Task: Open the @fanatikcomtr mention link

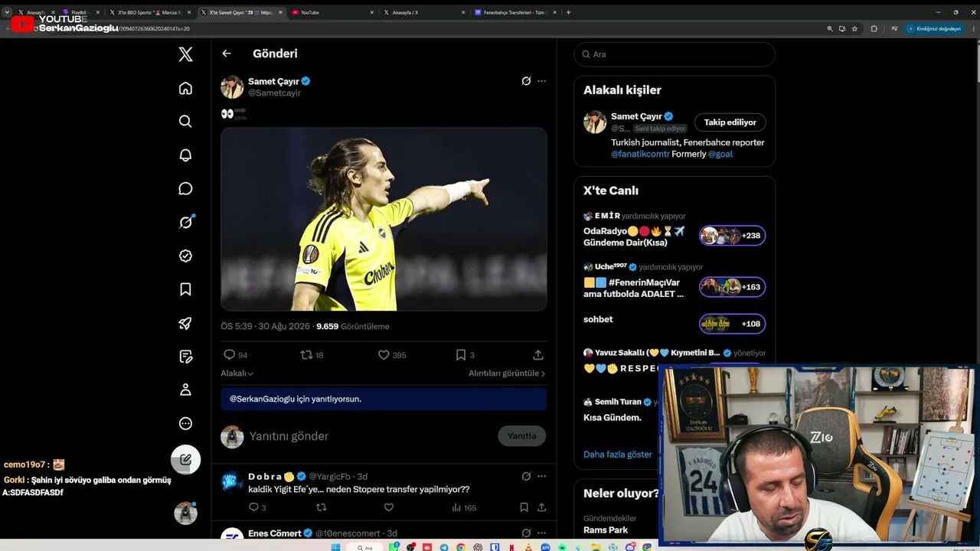Action: coord(641,154)
